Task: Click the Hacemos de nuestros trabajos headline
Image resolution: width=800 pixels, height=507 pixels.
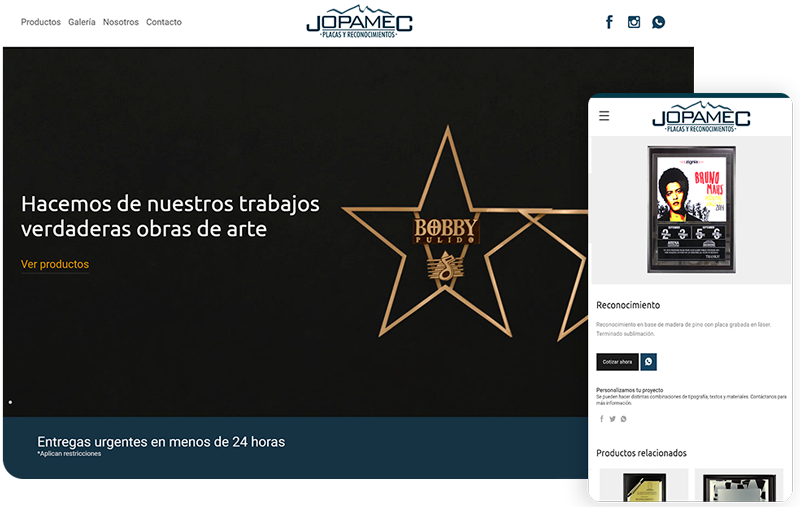Action: [x=170, y=216]
